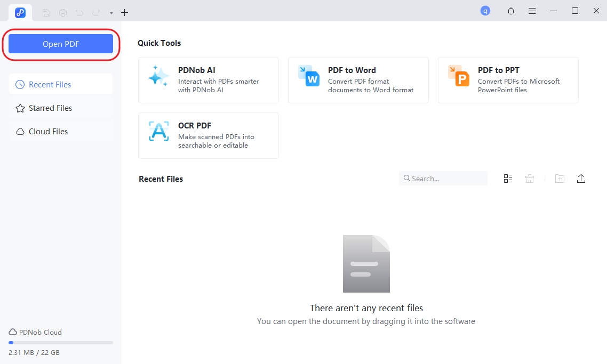This screenshot has height=364, width=607.
Task: Click the cloud storage progress bar
Action: tap(60, 343)
